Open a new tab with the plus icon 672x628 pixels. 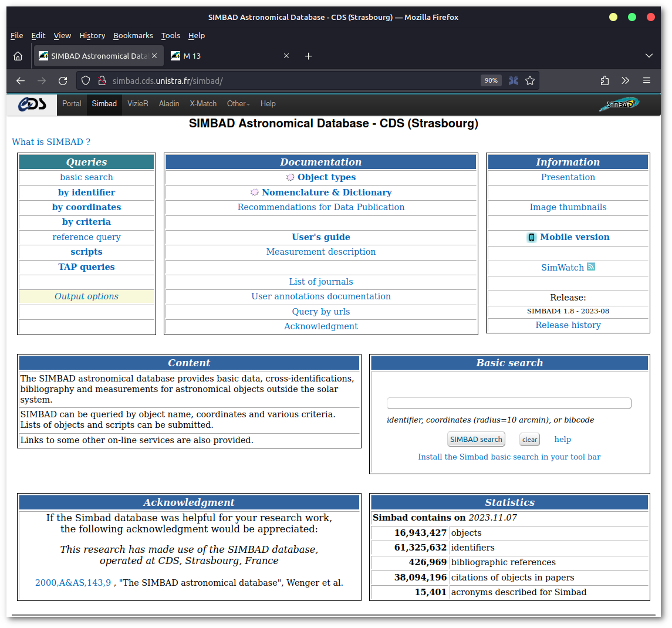coord(308,56)
